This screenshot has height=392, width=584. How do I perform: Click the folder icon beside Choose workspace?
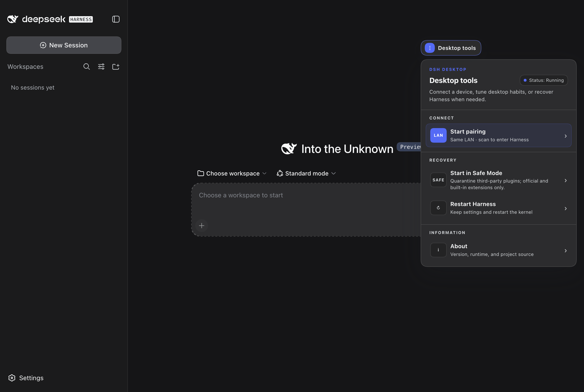click(201, 173)
